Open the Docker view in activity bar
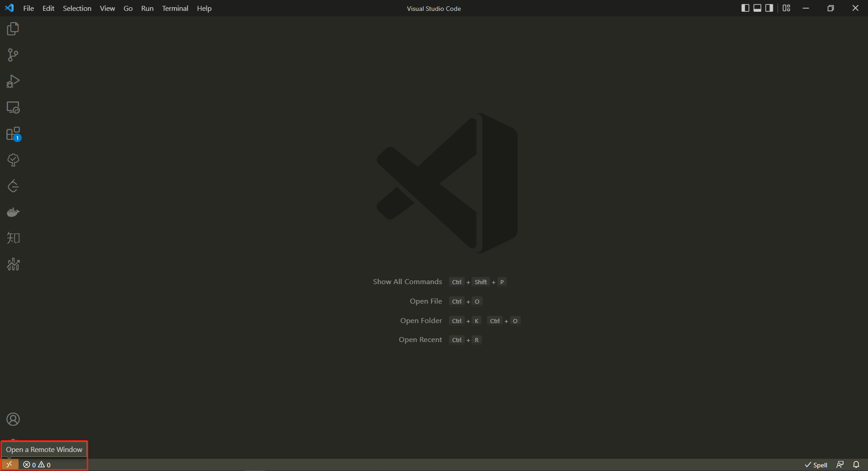 [13, 212]
